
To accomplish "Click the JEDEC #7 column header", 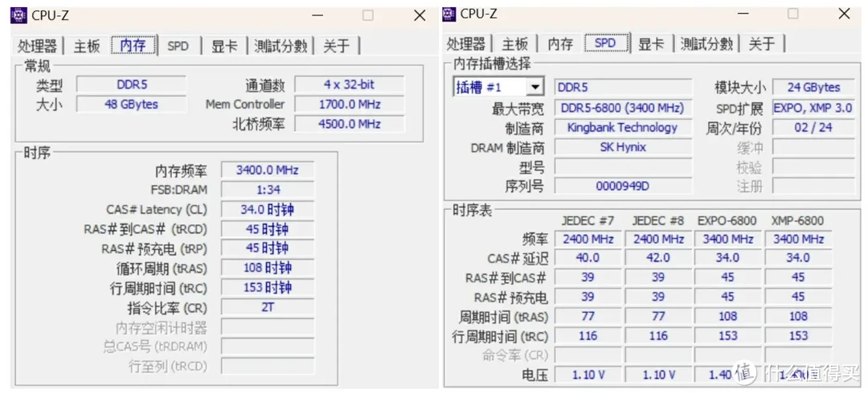I will click(588, 220).
